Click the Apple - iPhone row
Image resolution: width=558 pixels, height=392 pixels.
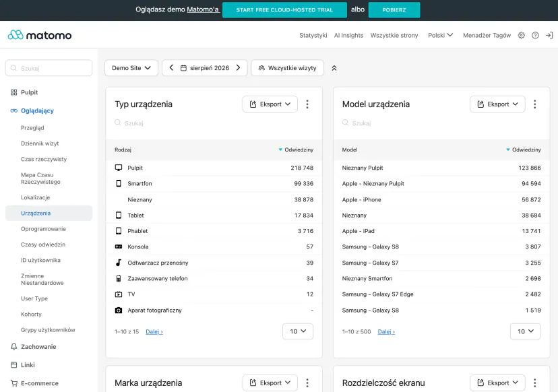pos(441,199)
